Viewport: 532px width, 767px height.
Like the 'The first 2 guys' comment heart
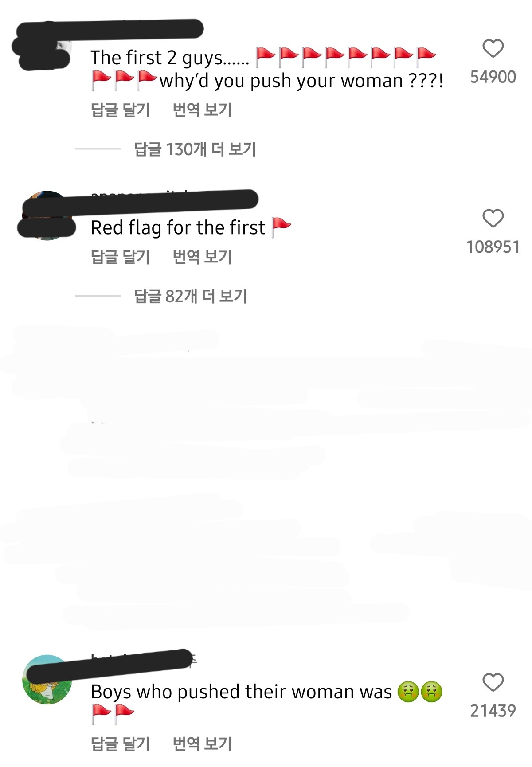[493, 48]
